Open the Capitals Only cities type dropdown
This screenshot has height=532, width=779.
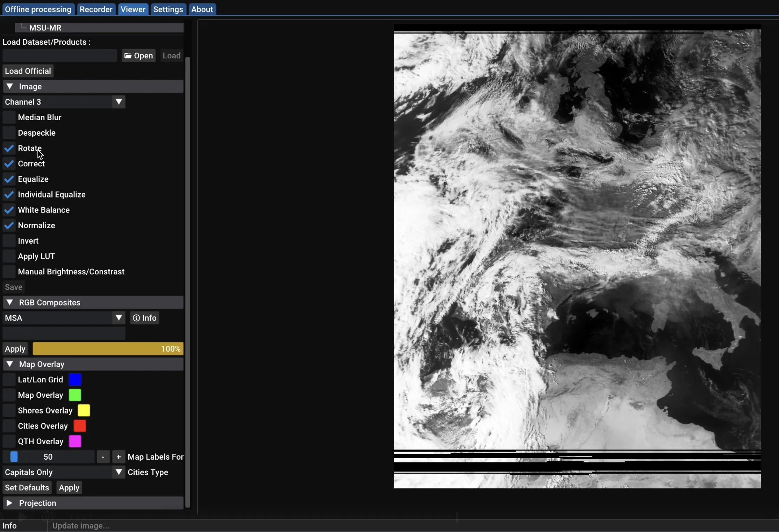[119, 472]
